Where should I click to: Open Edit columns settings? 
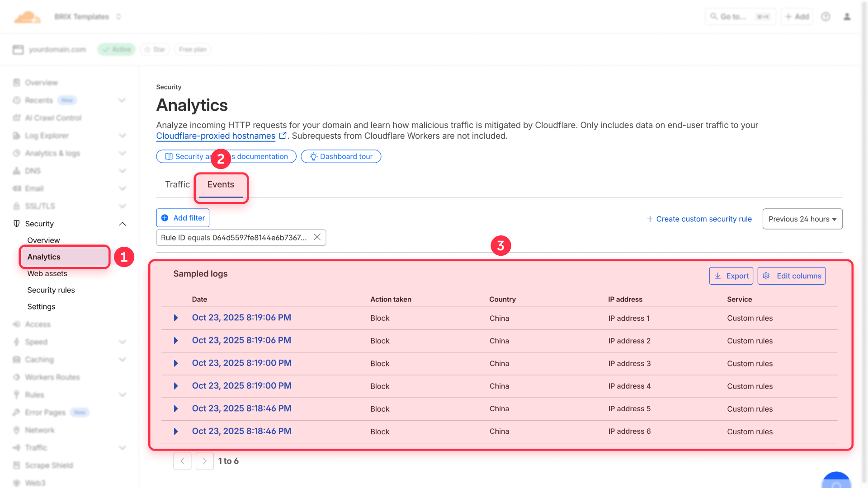(x=791, y=276)
